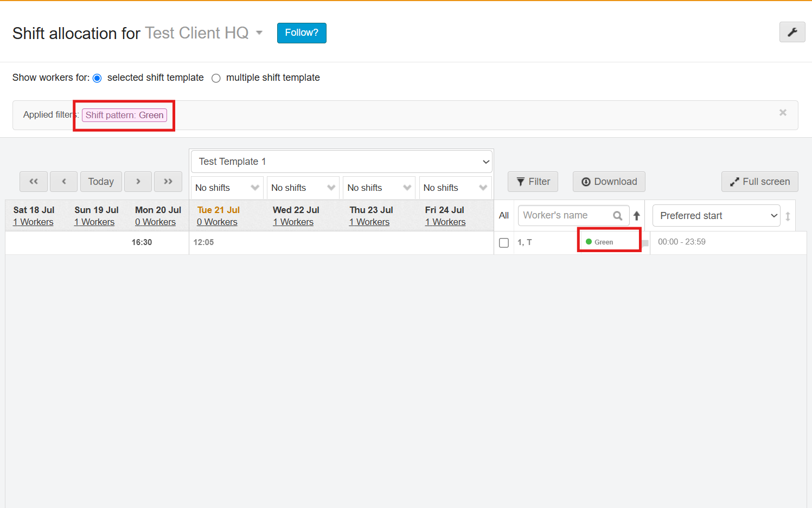
Task: Click the up-arrow sort icon beside worker search
Action: click(x=637, y=216)
